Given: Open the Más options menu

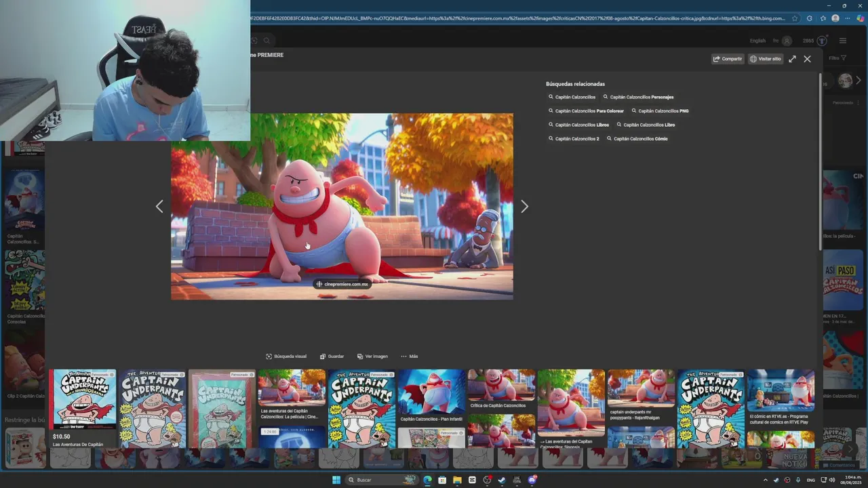Looking at the screenshot, I should click(x=409, y=357).
